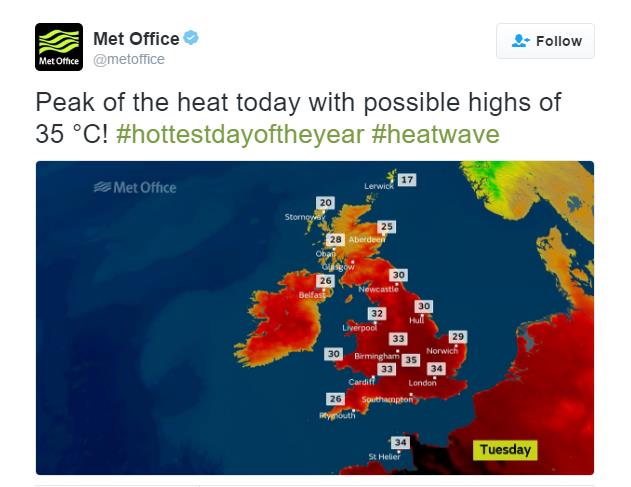Click the Belfast 26 temperature marker
This screenshot has height=487, width=631.
click(x=325, y=281)
